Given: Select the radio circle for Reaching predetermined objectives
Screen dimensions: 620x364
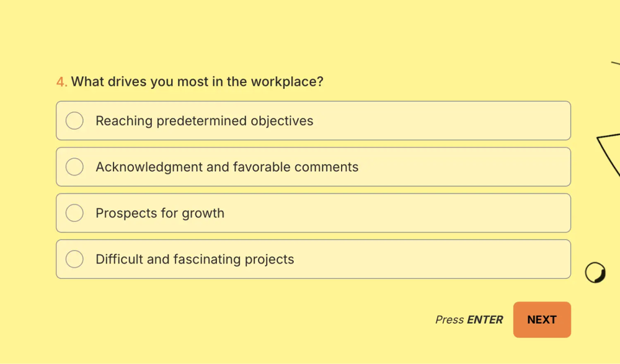Looking at the screenshot, I should 74,121.
